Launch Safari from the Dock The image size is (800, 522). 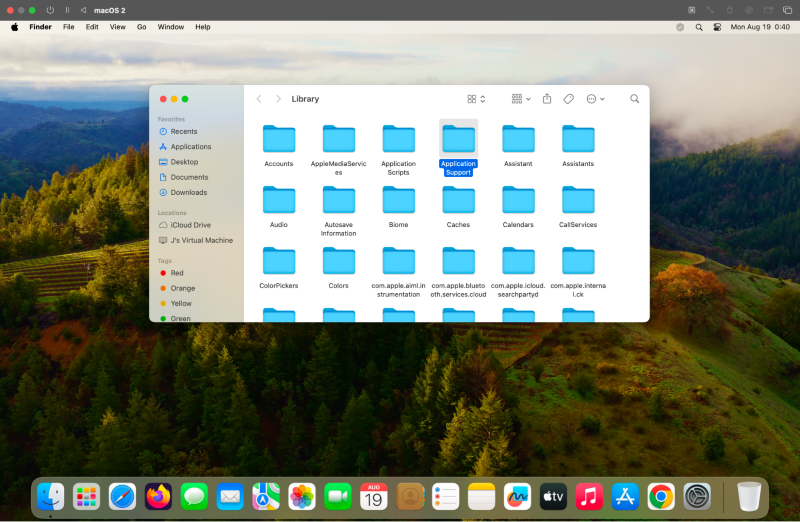(x=122, y=496)
